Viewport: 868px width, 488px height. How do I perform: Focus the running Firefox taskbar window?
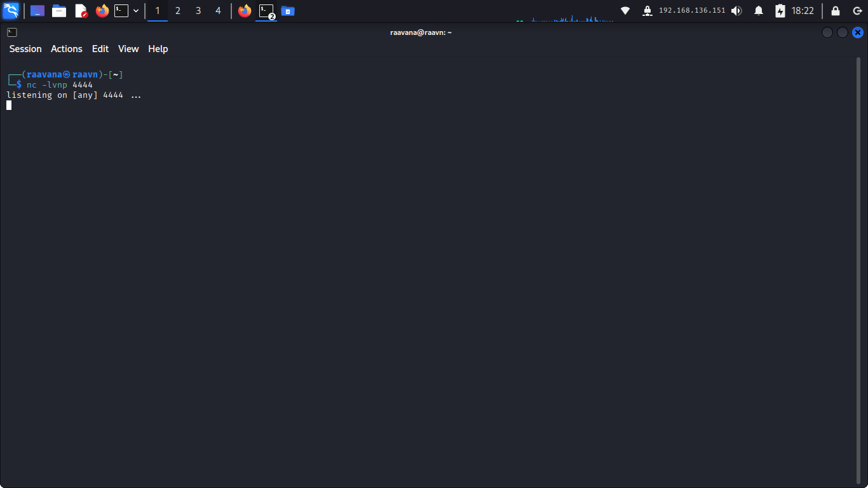tap(245, 11)
